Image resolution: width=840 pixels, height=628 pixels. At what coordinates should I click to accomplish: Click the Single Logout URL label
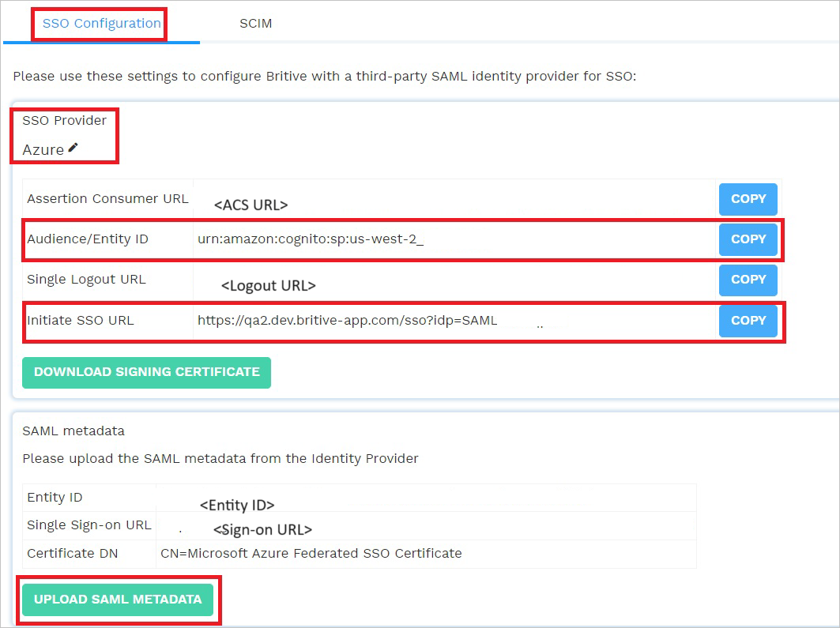[x=86, y=280]
